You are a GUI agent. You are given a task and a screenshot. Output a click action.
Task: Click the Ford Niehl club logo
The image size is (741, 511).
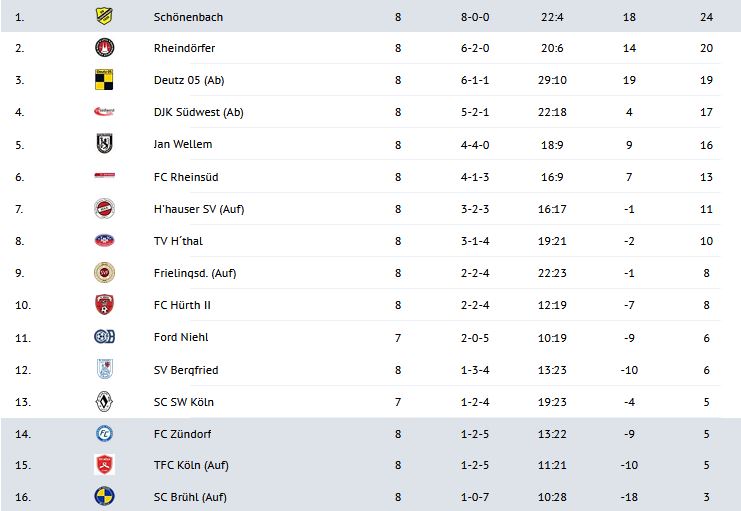coord(104,337)
